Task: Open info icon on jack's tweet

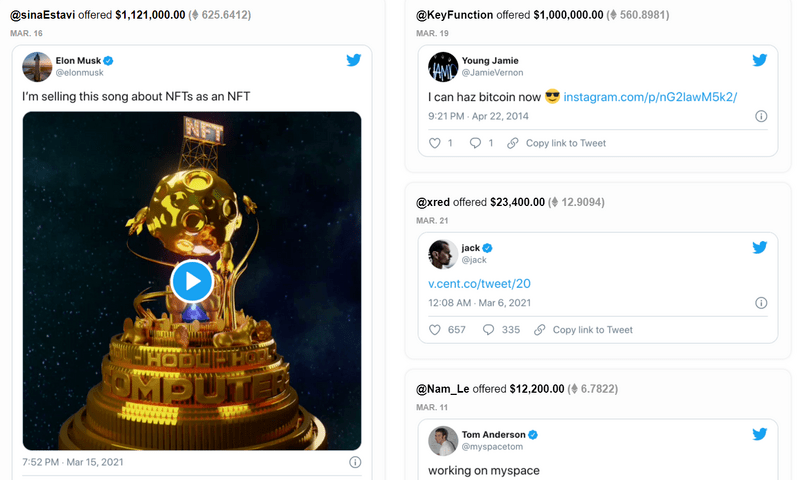Action: tap(761, 303)
